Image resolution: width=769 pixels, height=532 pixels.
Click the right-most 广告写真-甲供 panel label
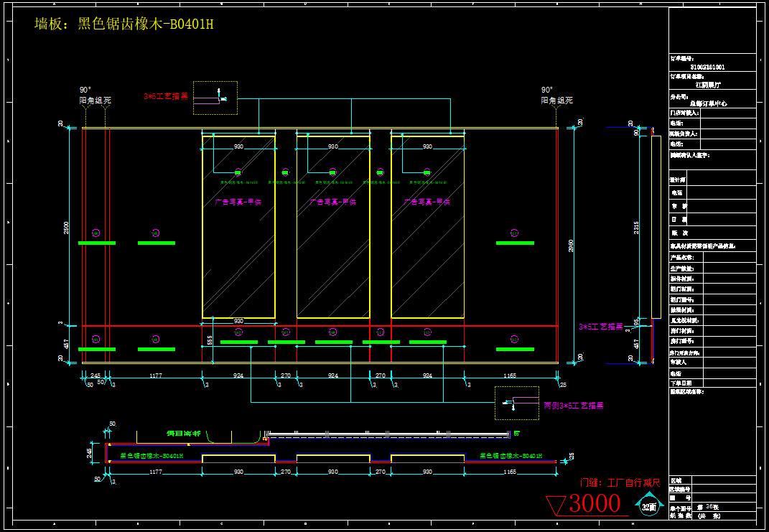(x=427, y=202)
